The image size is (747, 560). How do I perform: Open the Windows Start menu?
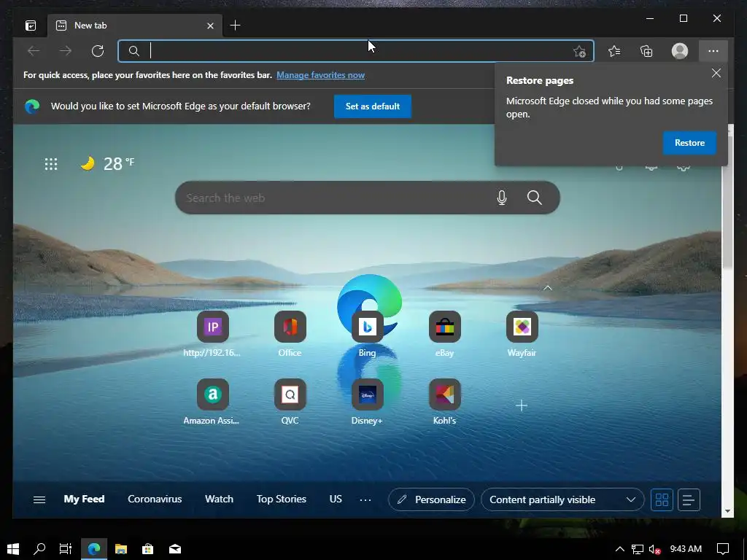click(x=13, y=549)
